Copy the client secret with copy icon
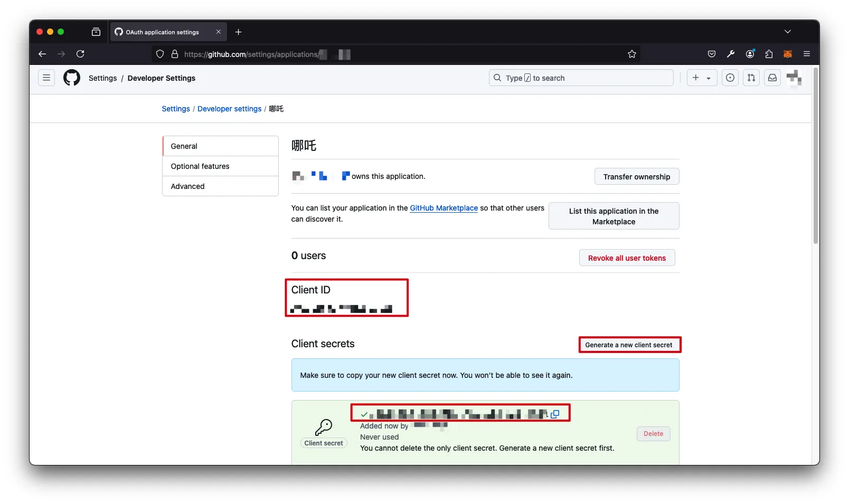 (x=555, y=414)
